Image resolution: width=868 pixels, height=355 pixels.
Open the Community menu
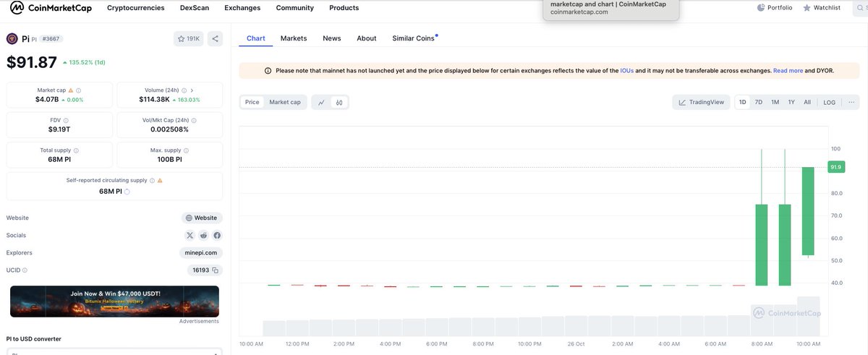click(x=295, y=8)
